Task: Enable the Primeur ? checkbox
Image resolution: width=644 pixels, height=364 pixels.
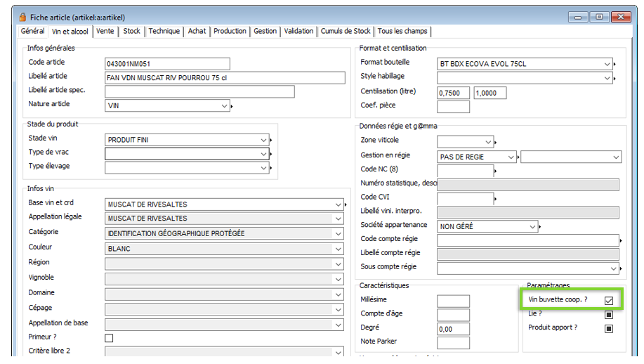Action: coord(109,338)
